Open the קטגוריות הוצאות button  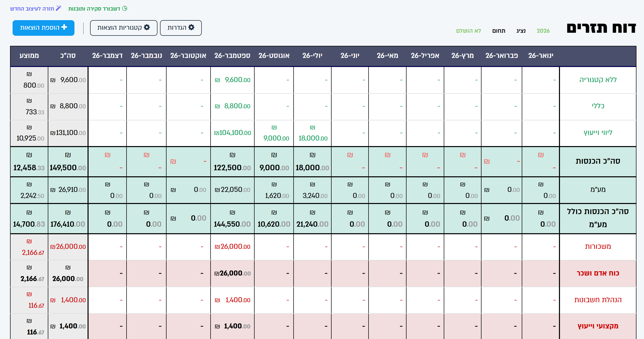point(124,28)
